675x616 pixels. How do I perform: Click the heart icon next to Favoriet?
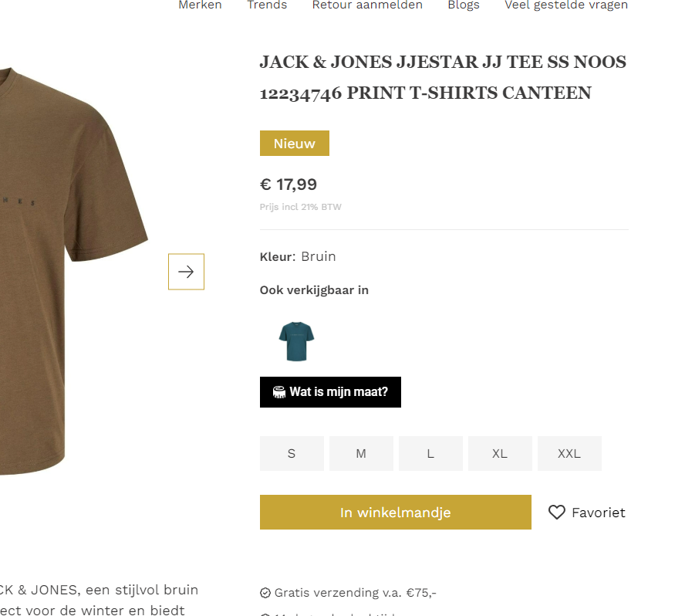557,513
